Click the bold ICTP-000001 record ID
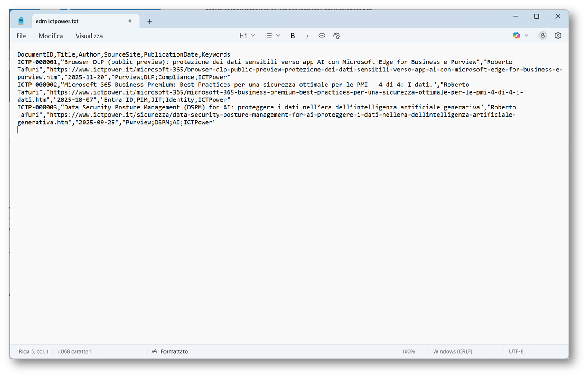Screen dimensions: 588x378 point(37,62)
